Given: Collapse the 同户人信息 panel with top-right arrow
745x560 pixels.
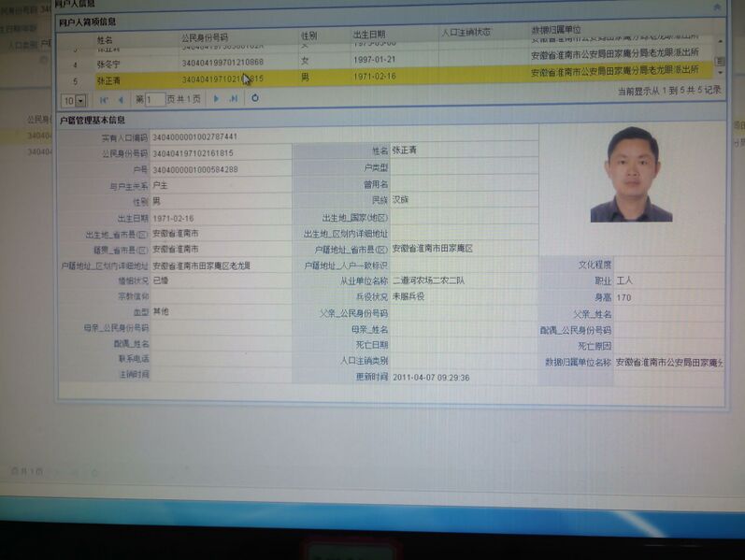Looking at the screenshot, I should 717,7.
